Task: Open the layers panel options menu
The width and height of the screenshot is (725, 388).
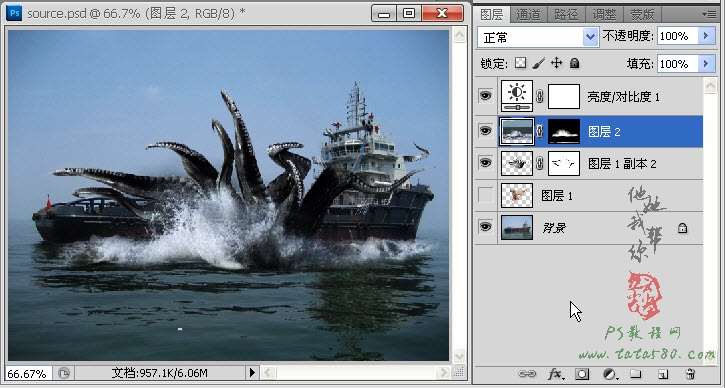Action: click(x=709, y=14)
